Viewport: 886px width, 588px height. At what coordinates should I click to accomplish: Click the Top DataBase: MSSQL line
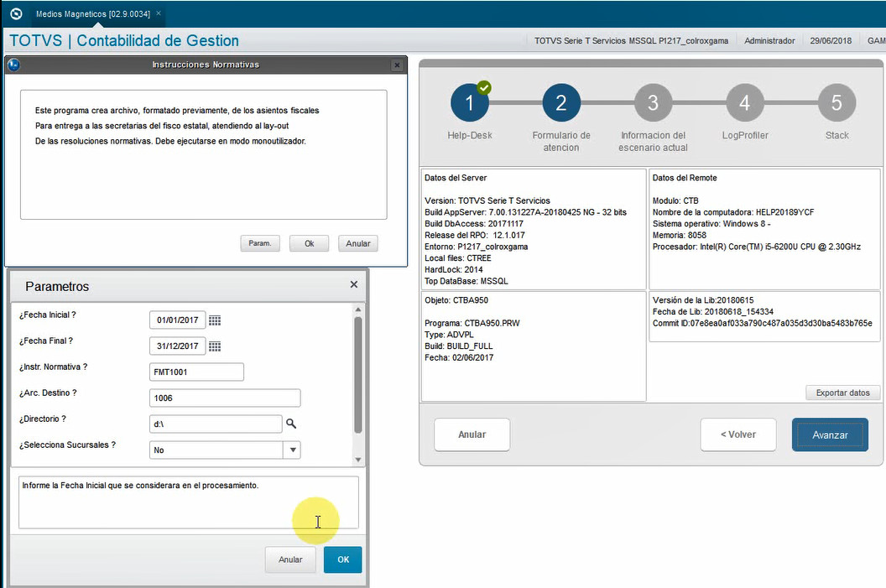(466, 281)
